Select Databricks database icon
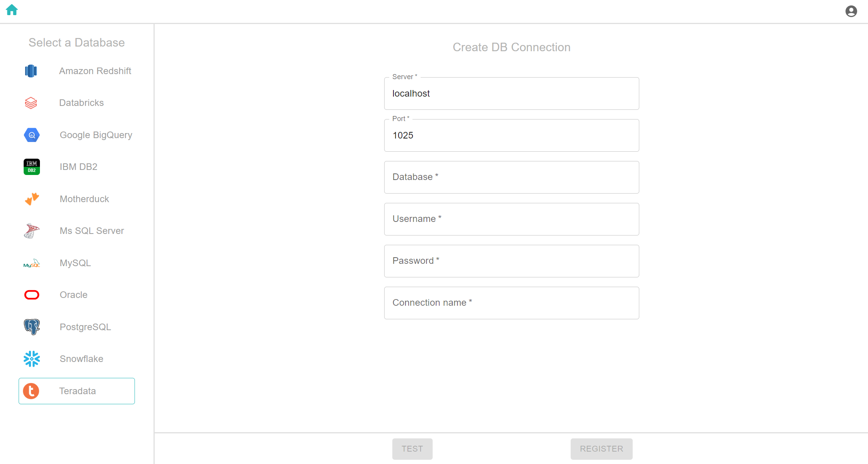868x464 pixels. [31, 103]
